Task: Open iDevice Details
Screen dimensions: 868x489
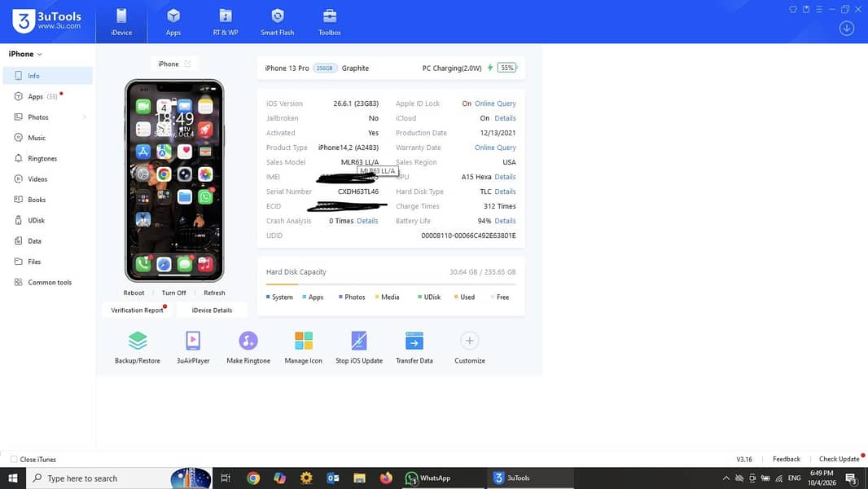Action: [x=212, y=311]
